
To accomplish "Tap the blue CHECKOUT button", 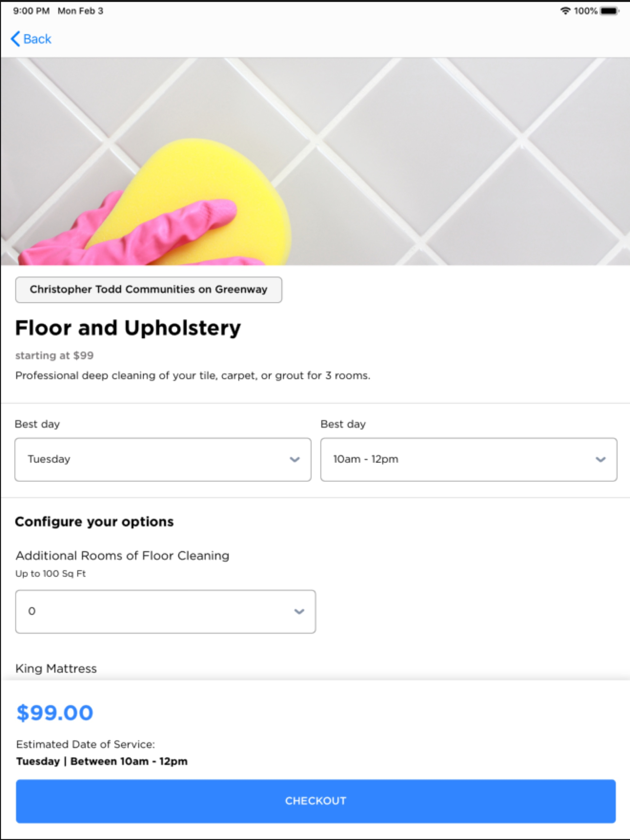I will point(316,801).
